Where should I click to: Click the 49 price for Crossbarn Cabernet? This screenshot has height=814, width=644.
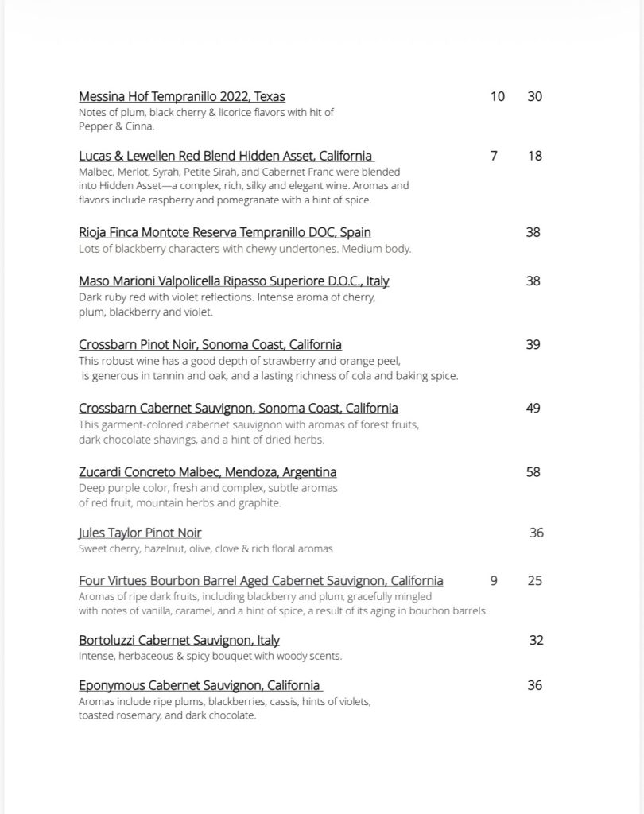tap(533, 409)
